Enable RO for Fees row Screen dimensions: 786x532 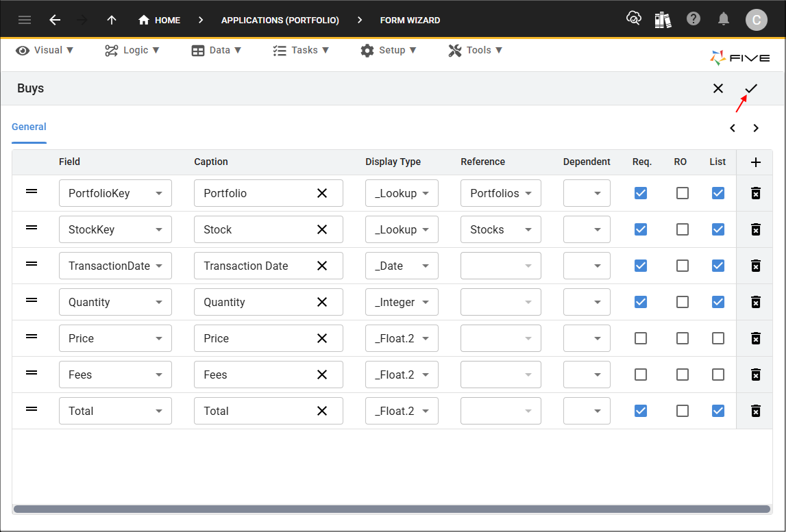[x=683, y=375]
